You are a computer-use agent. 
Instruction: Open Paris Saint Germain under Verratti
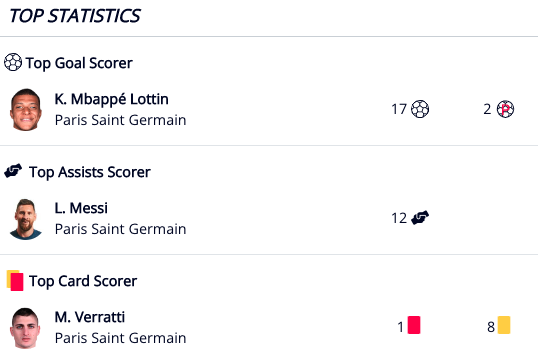120,338
